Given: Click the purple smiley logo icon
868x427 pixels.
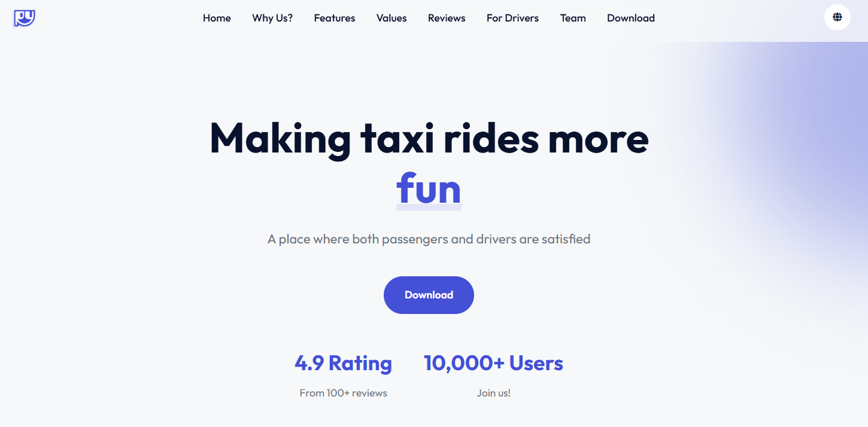Looking at the screenshot, I should (x=25, y=18).
